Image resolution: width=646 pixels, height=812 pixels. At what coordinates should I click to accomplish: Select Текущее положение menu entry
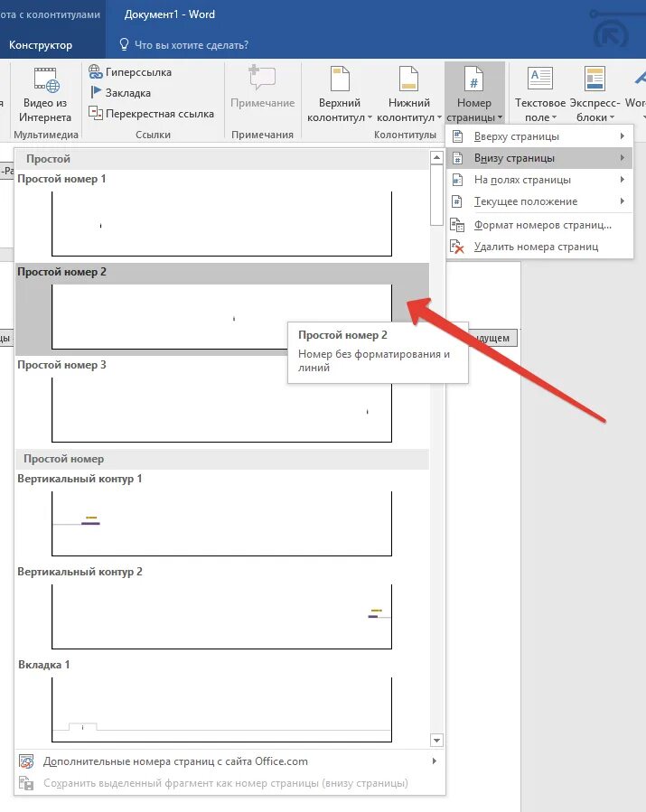539,201
